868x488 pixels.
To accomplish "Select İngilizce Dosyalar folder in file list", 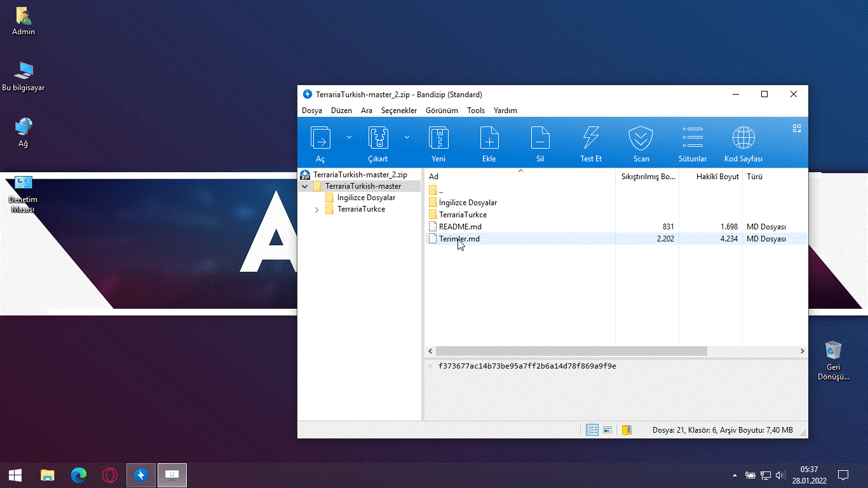I will tap(463, 203).
